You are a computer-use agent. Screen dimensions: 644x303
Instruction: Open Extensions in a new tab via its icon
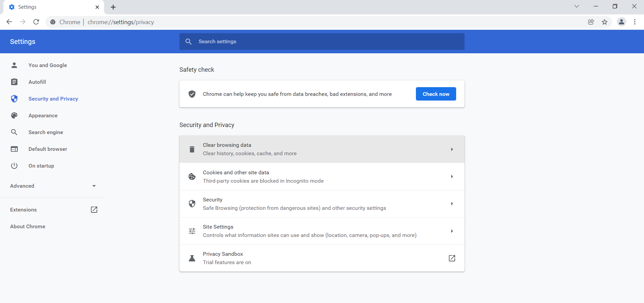(x=94, y=209)
